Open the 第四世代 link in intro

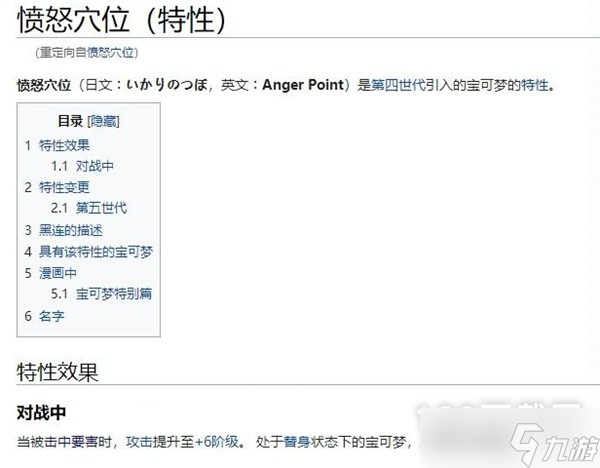pos(399,85)
